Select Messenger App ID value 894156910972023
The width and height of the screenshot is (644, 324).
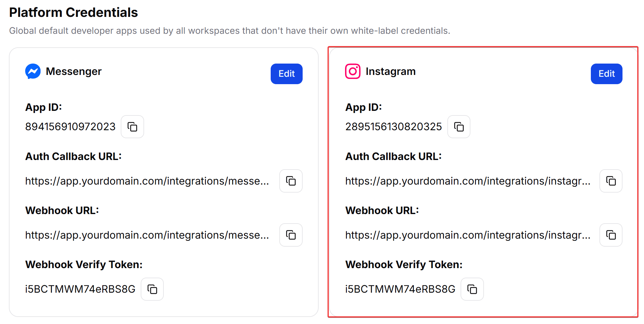[70, 127]
